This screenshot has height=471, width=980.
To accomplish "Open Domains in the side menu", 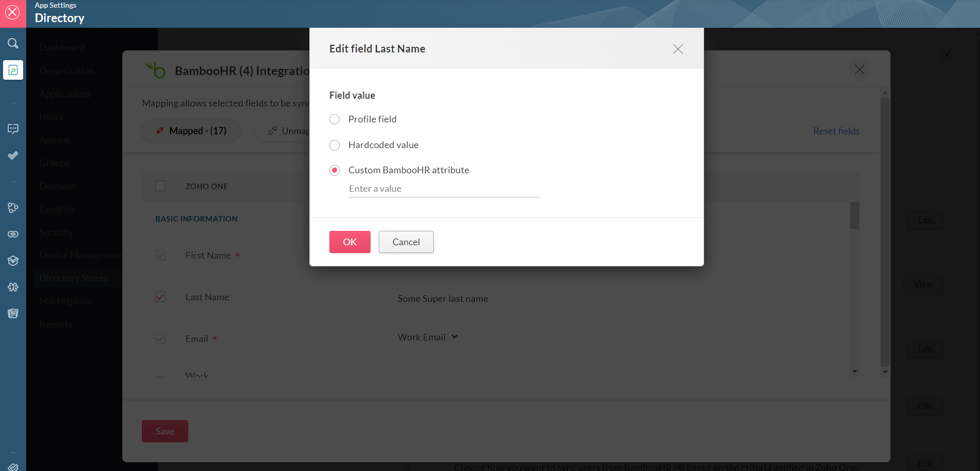I will pyautogui.click(x=58, y=186).
